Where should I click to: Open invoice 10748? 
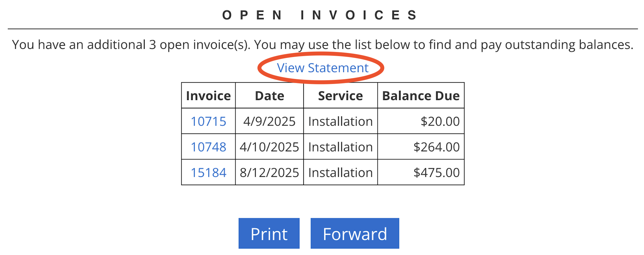tap(208, 147)
